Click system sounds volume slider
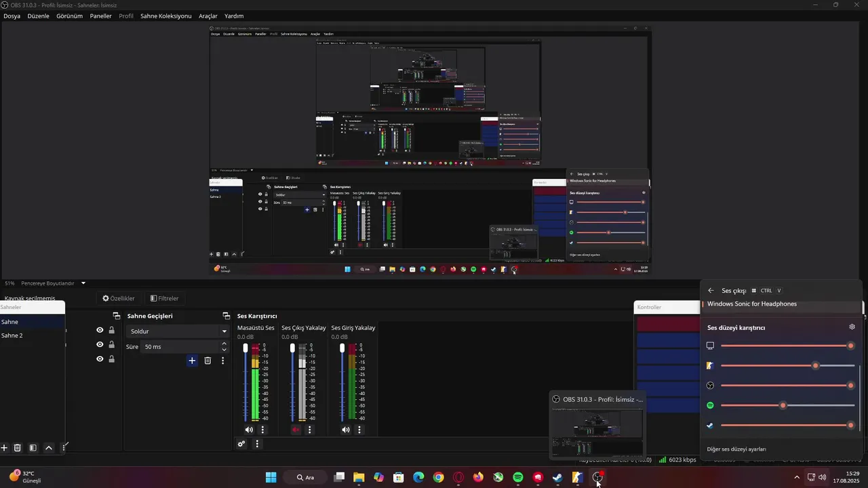 coord(787,346)
